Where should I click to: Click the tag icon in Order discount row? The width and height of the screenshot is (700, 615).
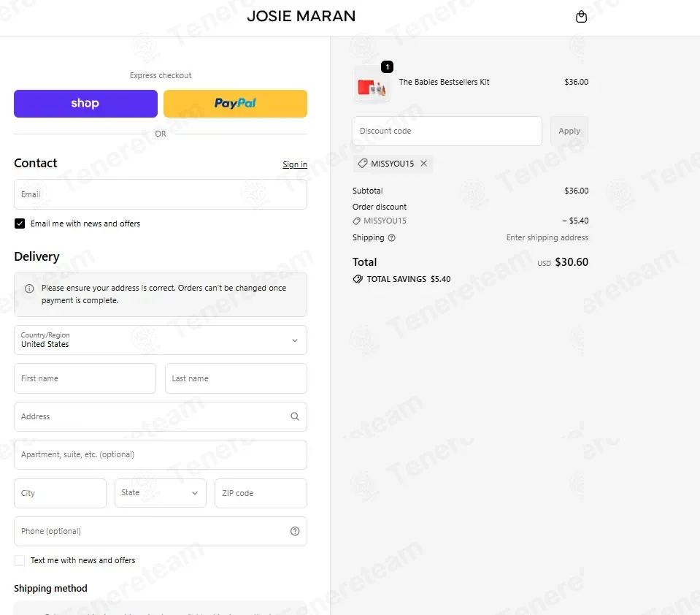(x=356, y=221)
